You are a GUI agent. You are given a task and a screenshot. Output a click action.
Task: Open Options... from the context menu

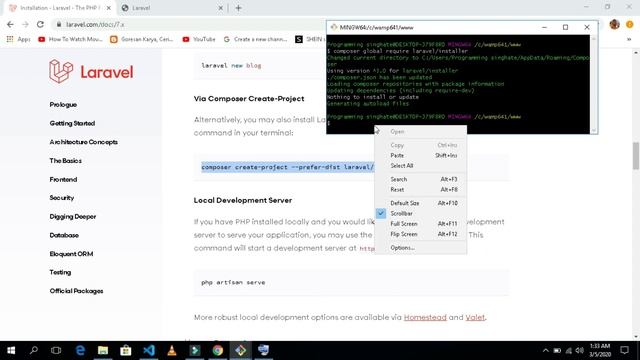click(420, 248)
